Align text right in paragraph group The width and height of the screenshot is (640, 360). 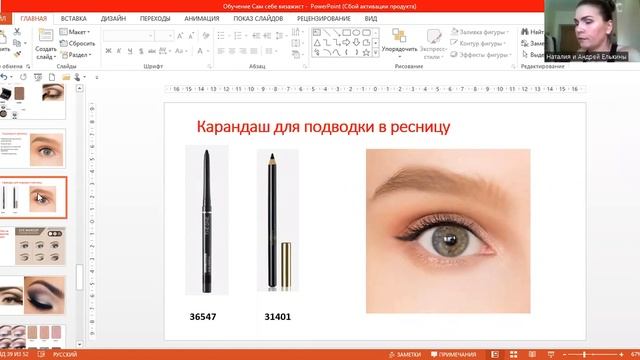(242, 51)
